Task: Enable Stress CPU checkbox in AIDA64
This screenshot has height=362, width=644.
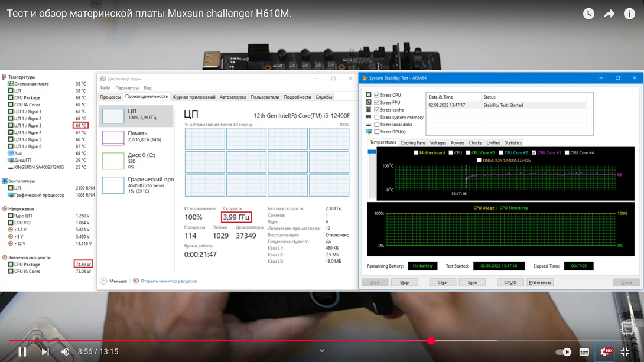Action: coord(376,95)
